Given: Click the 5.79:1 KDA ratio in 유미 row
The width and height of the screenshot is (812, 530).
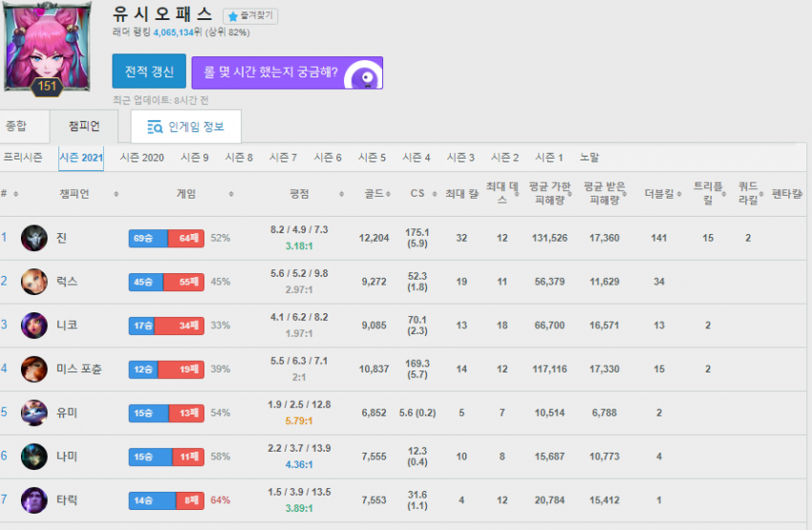Looking at the screenshot, I should [x=299, y=421].
